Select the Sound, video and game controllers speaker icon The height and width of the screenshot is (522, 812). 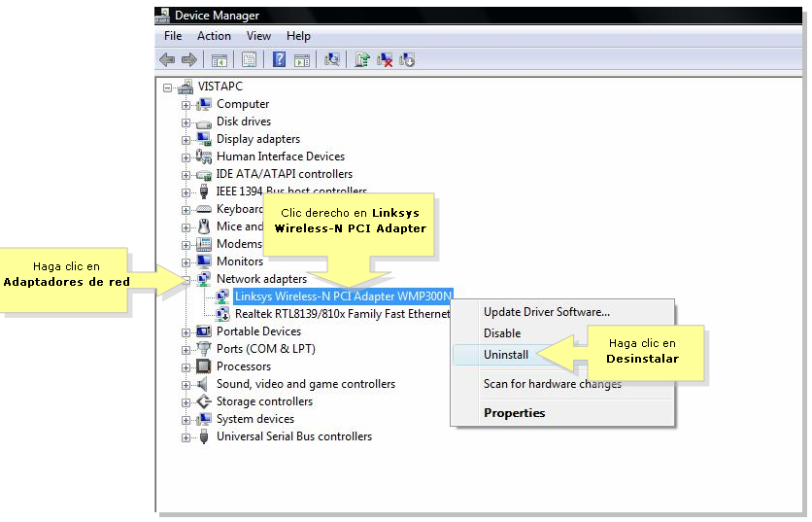[x=203, y=384]
